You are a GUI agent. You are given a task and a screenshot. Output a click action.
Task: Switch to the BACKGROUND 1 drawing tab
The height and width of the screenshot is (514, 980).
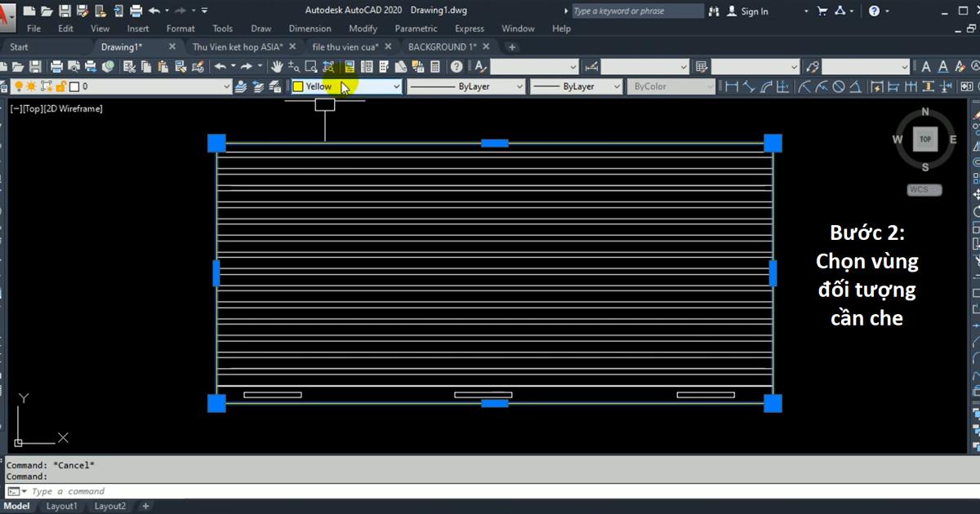coord(442,47)
